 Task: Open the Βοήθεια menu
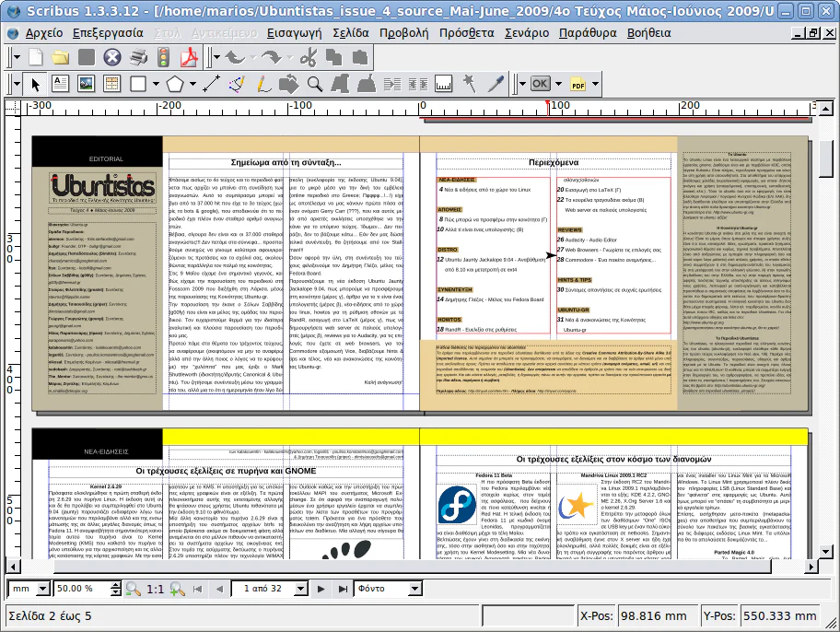[648, 32]
